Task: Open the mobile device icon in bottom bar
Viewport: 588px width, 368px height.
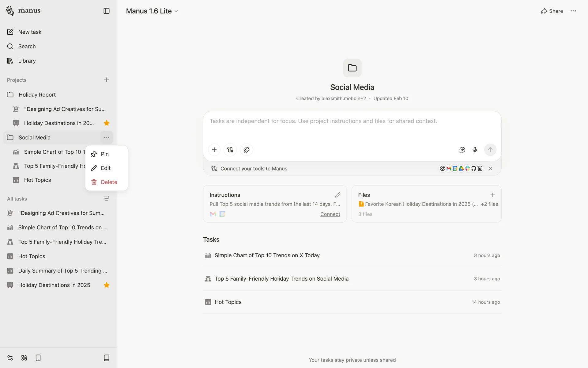Action: tap(38, 358)
